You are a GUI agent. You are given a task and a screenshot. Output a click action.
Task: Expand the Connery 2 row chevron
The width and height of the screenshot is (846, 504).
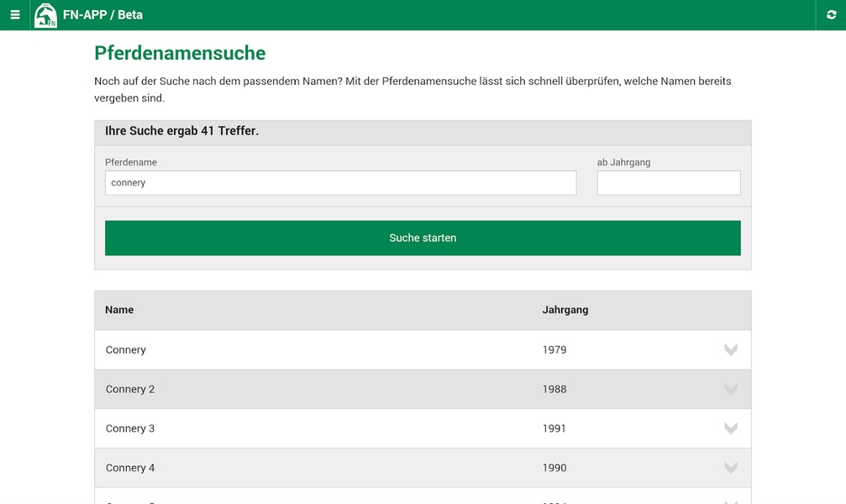click(731, 389)
